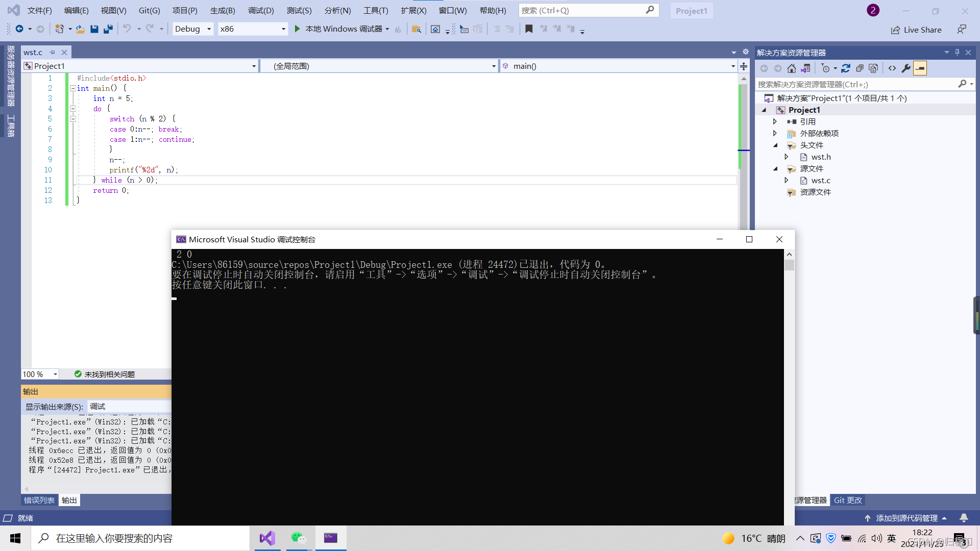The image size is (980, 551).
Task: Click the Open File folder icon
Action: [80, 29]
